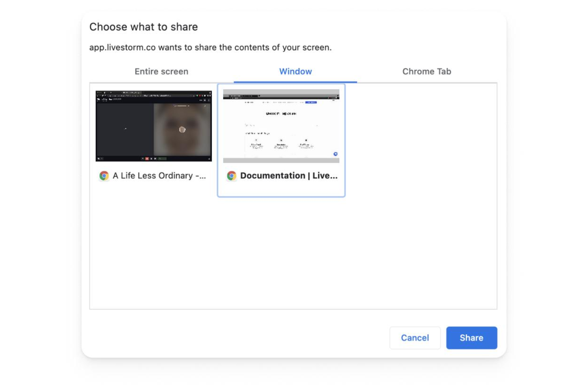The width and height of the screenshot is (588, 392).
Task: Switch to the "Entire screen" tab
Action: click(161, 71)
